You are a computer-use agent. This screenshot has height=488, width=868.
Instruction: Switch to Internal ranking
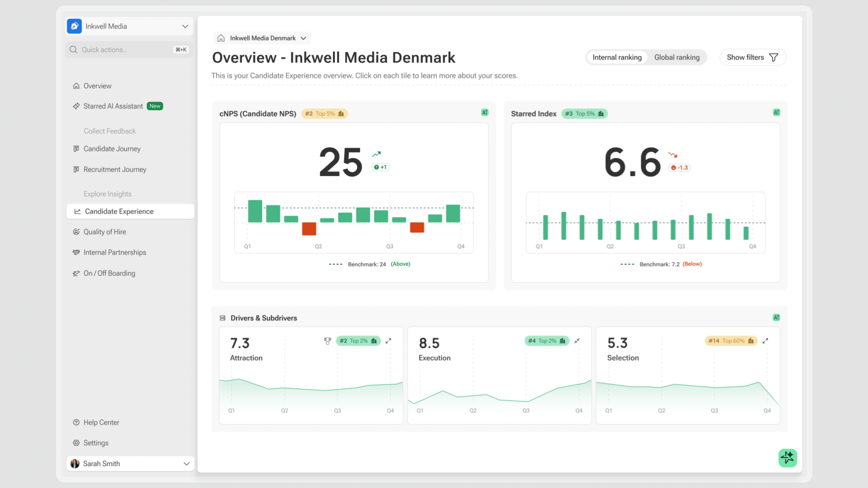click(617, 57)
